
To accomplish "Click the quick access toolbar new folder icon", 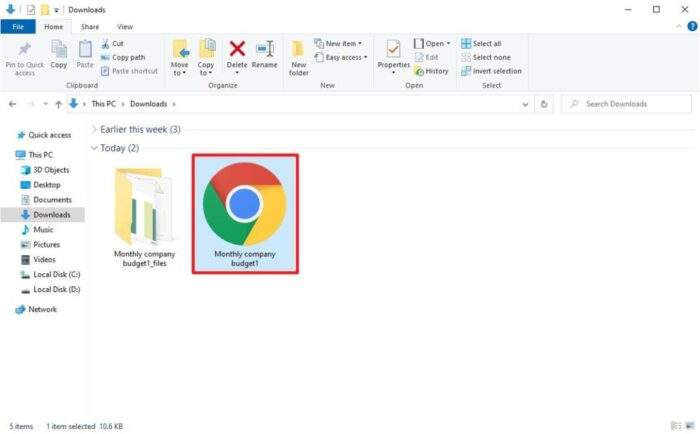I will [45, 9].
